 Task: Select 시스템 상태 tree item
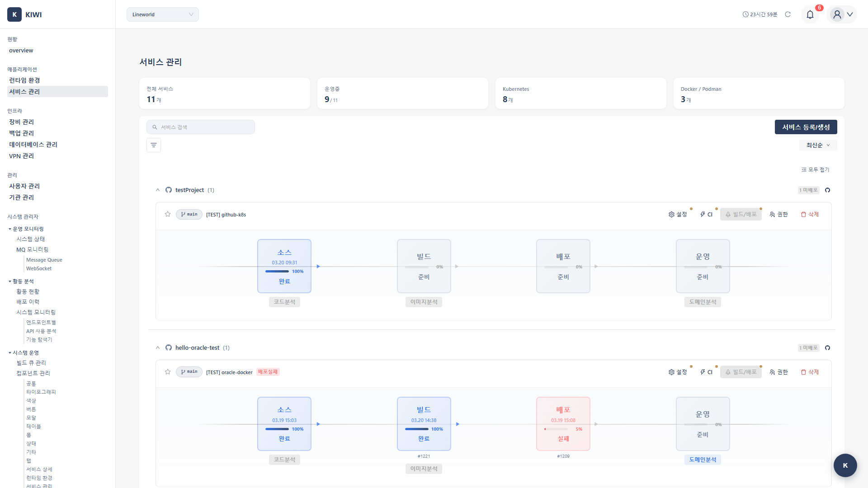tap(31, 239)
